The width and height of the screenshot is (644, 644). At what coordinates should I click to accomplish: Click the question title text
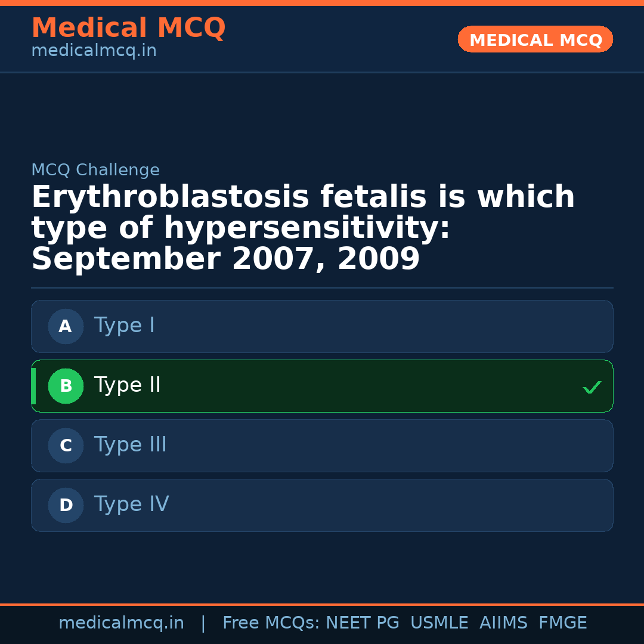tap(303, 227)
